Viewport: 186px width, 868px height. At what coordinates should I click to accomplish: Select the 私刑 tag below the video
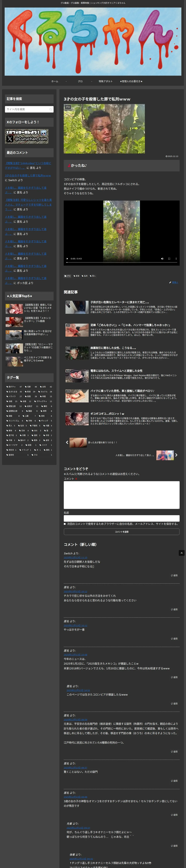pos(85,276)
